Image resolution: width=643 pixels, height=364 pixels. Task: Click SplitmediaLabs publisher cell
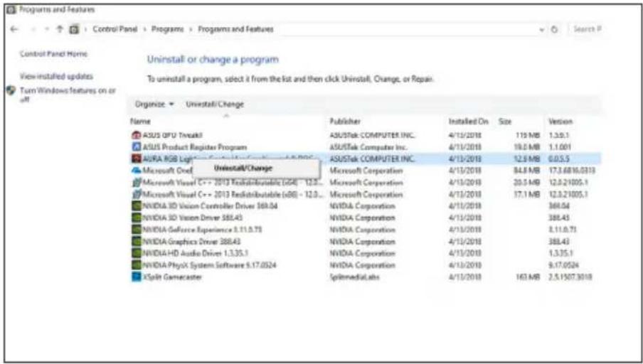coord(354,277)
